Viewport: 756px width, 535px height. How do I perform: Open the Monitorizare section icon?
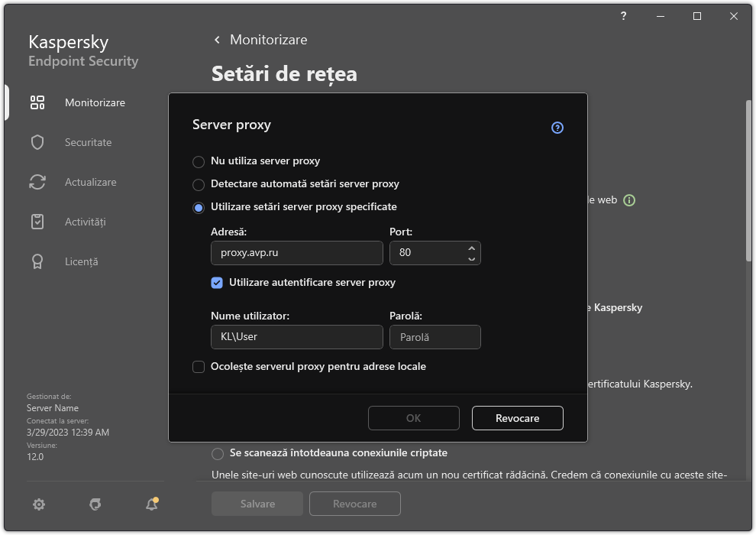pyautogui.click(x=37, y=102)
